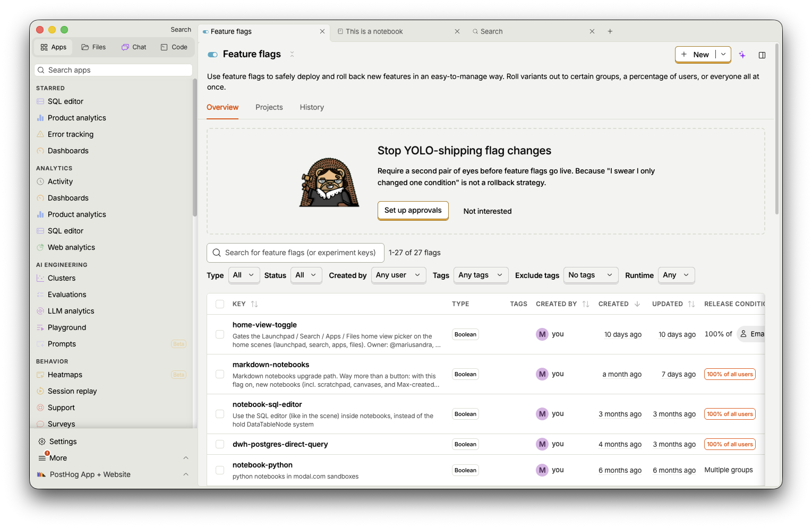Check the dwh-postgres-direct-query row checkbox

point(220,444)
